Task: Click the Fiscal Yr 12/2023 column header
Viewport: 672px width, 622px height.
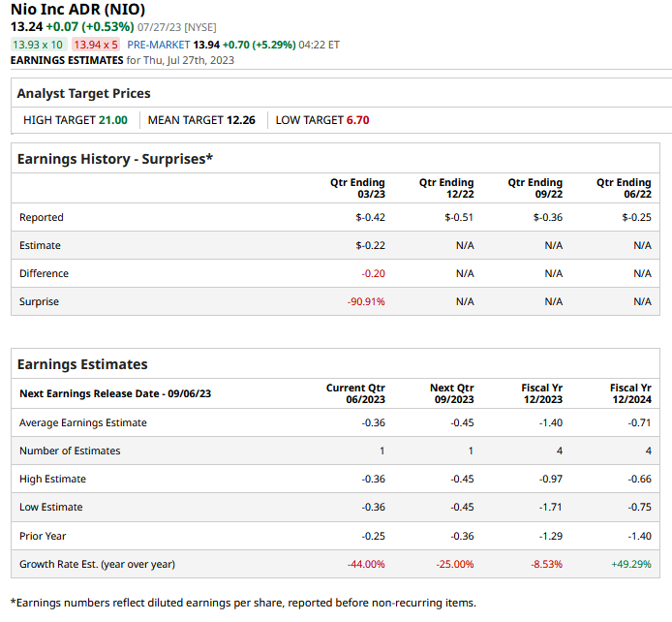Action: click(x=541, y=393)
